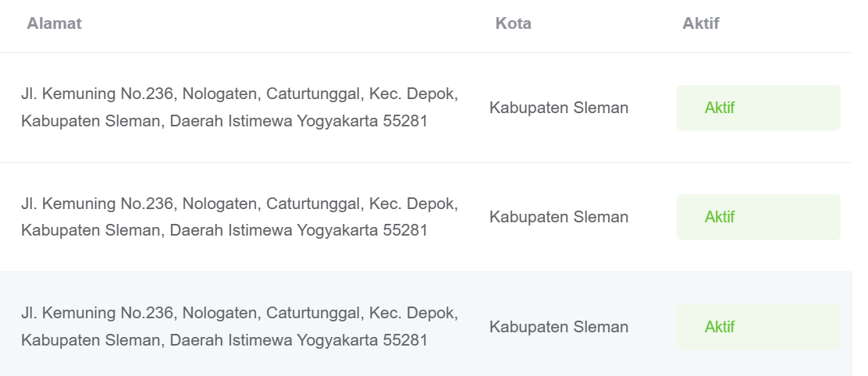Image resolution: width=868 pixels, height=376 pixels.
Task: Click the Kota column header
Action: click(x=513, y=23)
